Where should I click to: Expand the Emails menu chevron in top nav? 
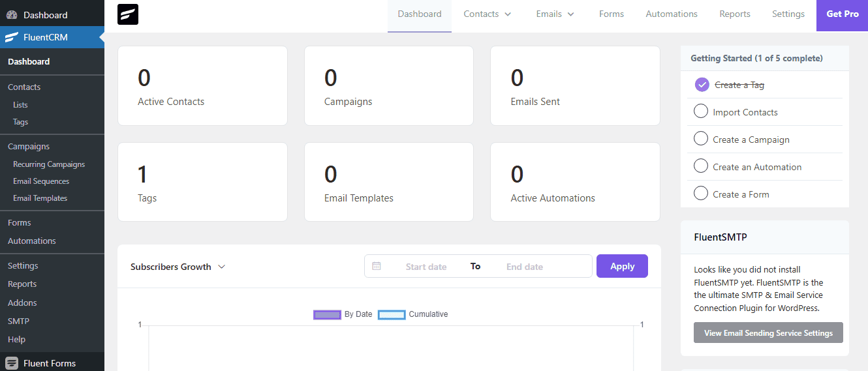[571, 14]
